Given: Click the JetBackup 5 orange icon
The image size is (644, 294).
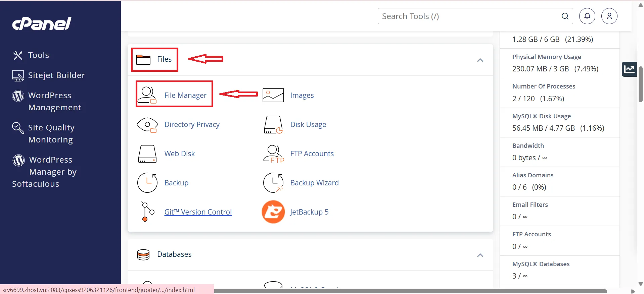Looking at the screenshot, I should (273, 212).
